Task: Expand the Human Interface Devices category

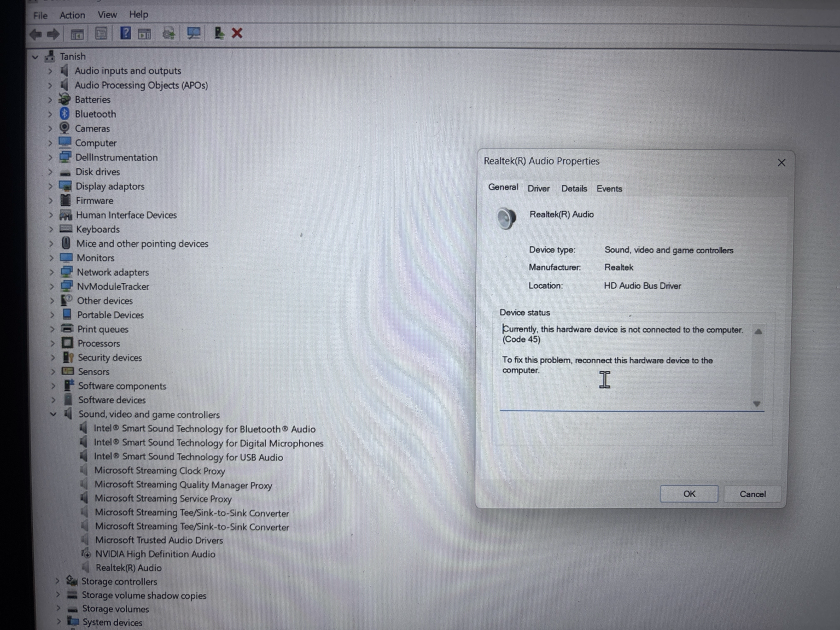Action: tap(51, 215)
